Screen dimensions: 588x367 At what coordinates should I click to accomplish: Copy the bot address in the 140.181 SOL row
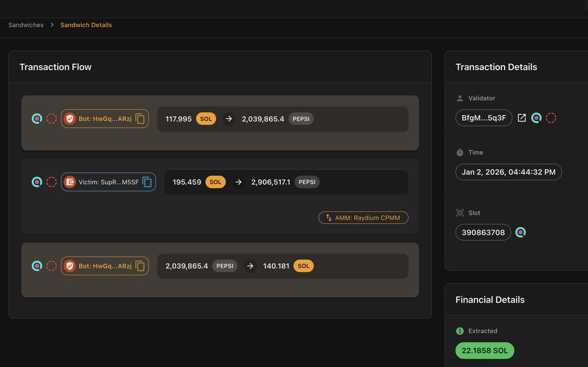[x=140, y=266]
